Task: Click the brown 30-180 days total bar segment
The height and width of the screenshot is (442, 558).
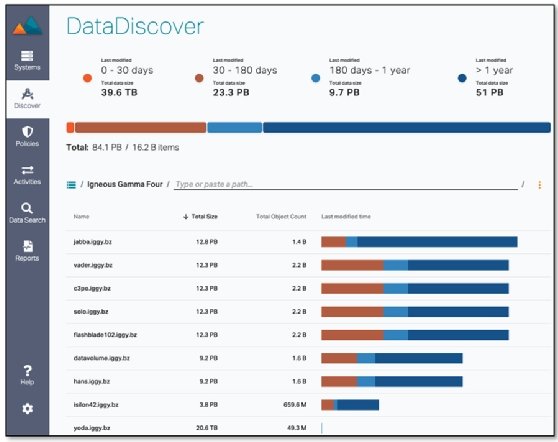Action: [141, 127]
